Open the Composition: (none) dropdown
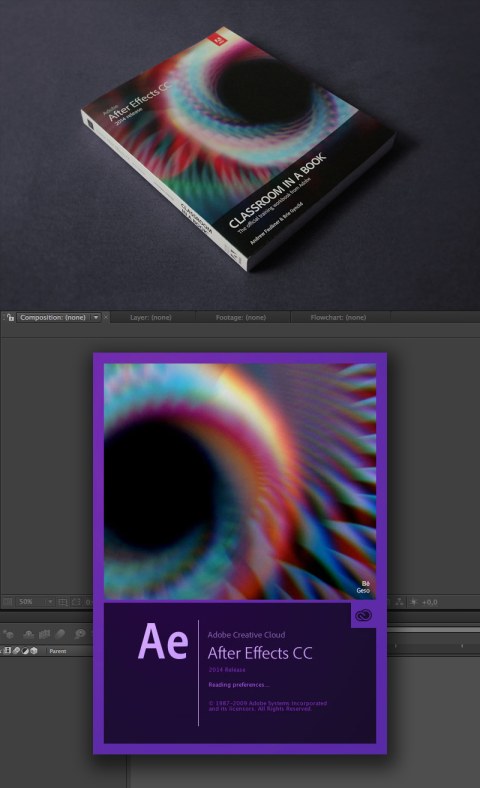This screenshot has width=480, height=788. pos(59,317)
